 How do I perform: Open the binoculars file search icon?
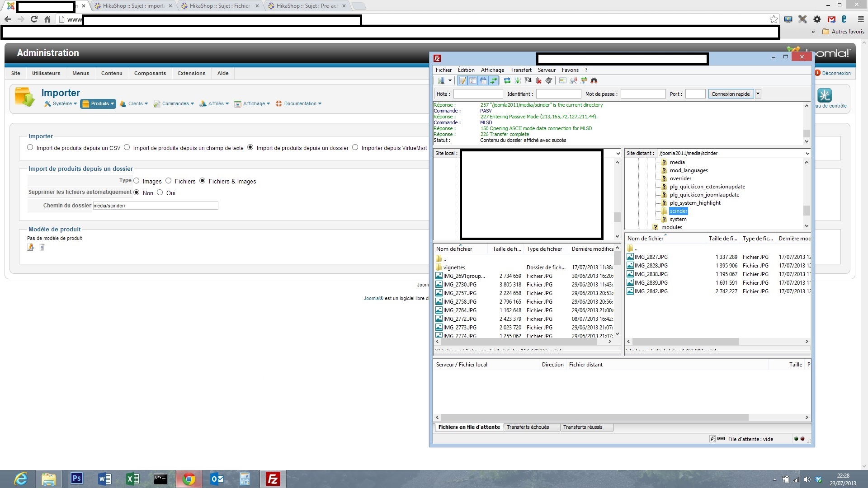click(594, 80)
